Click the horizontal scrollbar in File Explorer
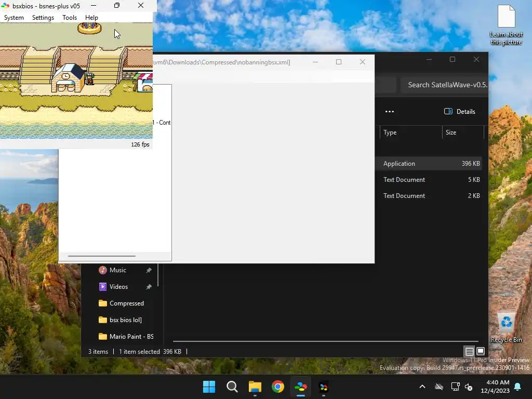Viewport: 532px width, 399px height. [x=325, y=341]
